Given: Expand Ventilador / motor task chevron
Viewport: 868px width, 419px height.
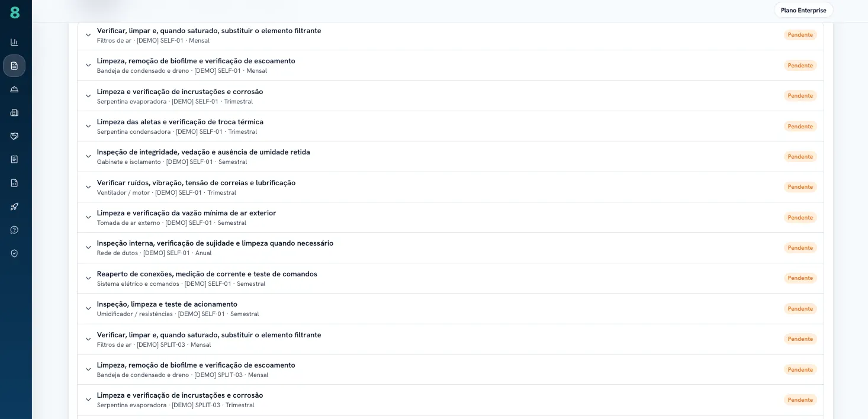Looking at the screenshot, I should click(x=88, y=187).
